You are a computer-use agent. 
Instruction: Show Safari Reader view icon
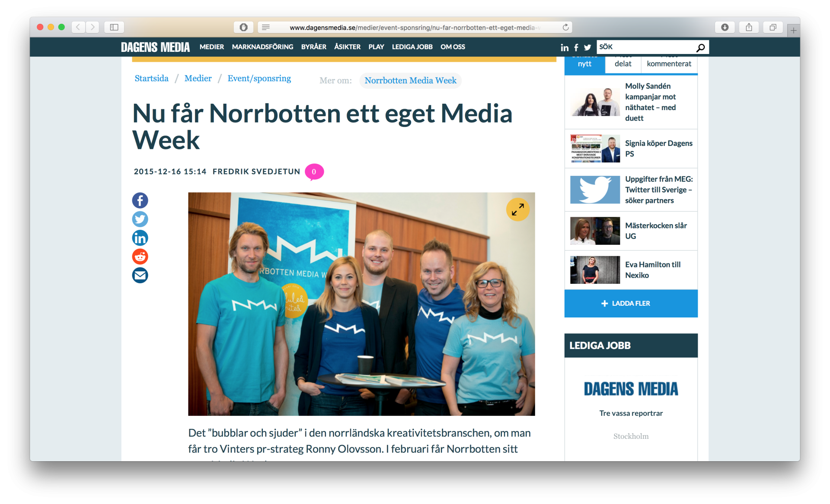(266, 27)
